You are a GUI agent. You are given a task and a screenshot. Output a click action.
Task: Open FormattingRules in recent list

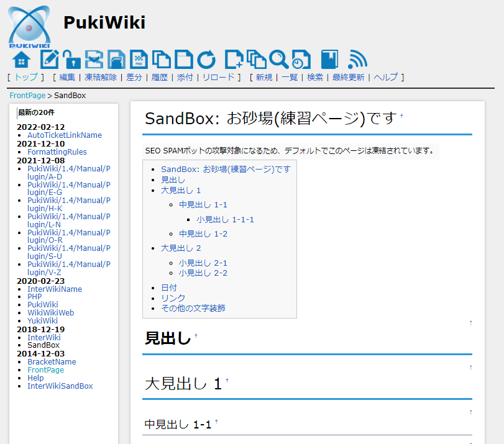click(x=57, y=152)
